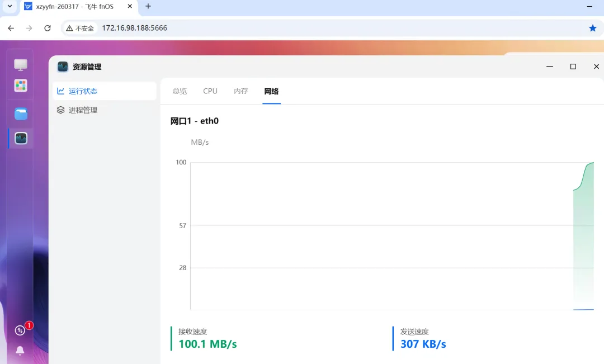Open the transfer tasks icon with the red badge
This screenshot has height=364, width=604.
pos(20,330)
